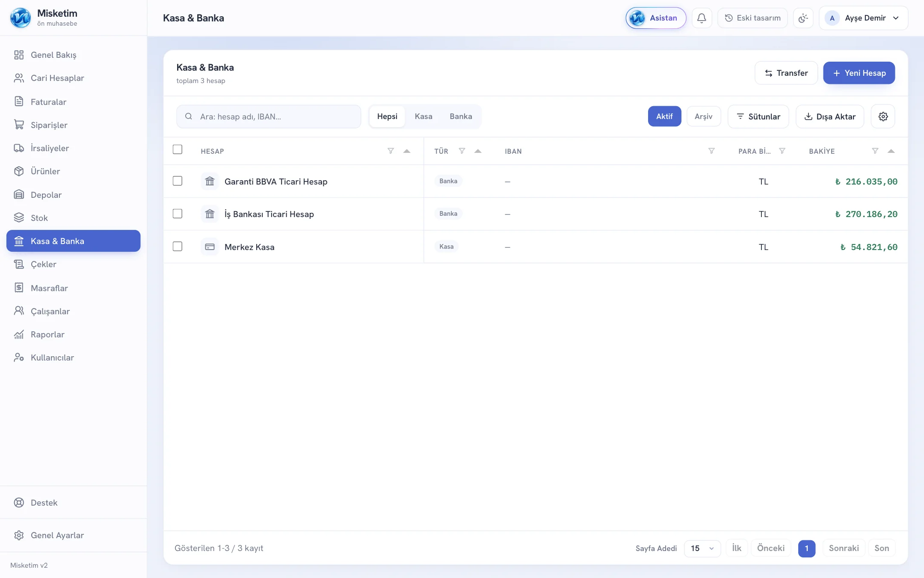This screenshot has width=924, height=578.
Task: Click cash icon of Merkez Kasa
Action: click(x=210, y=247)
